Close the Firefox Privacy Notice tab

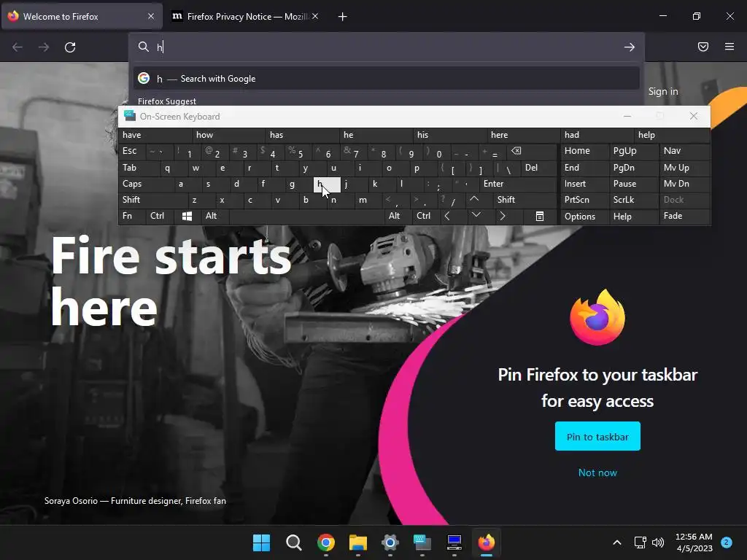tap(315, 16)
